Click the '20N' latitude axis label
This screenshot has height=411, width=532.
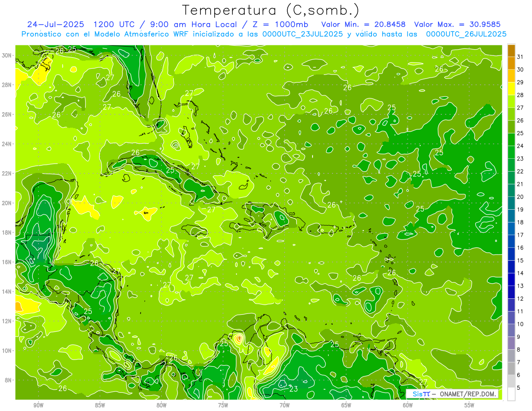coord(7,203)
